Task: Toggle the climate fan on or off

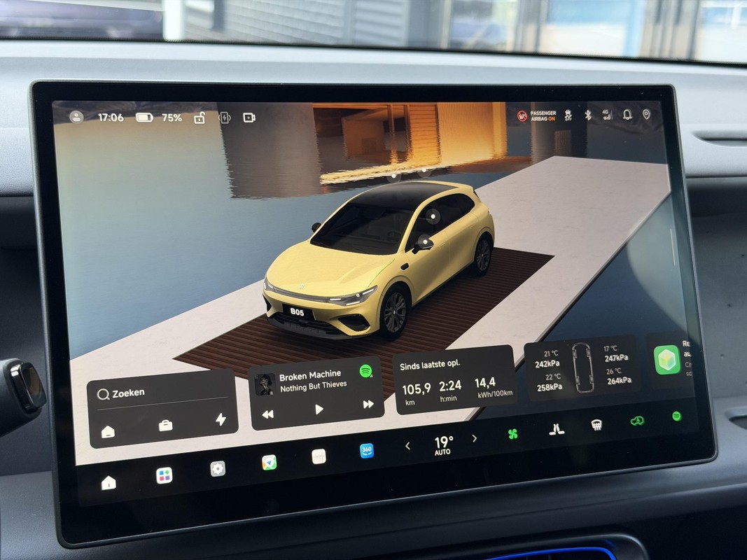Action: [512, 434]
